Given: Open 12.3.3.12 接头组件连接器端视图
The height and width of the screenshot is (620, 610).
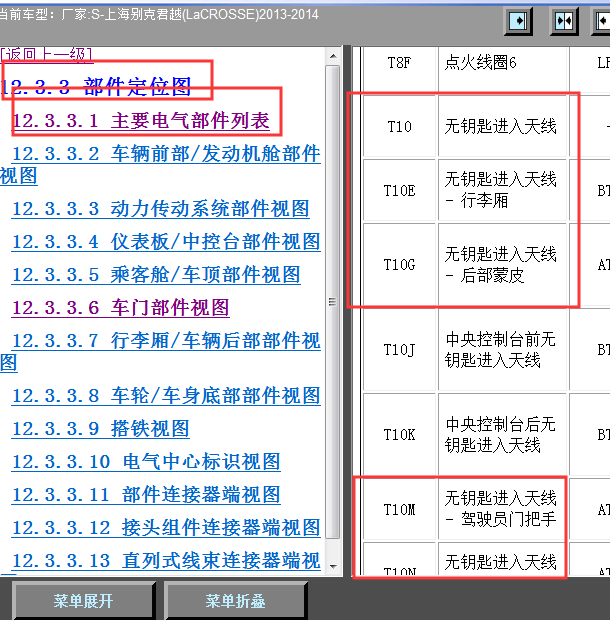Looking at the screenshot, I should pos(166,527).
